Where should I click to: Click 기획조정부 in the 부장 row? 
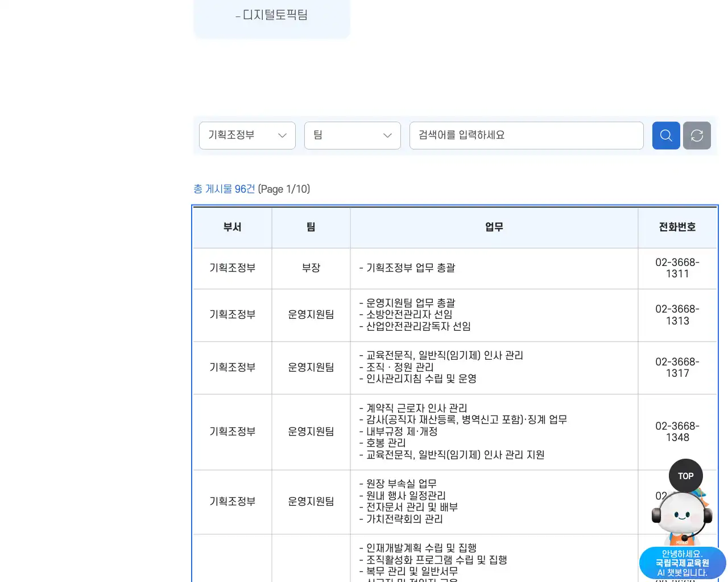click(232, 268)
